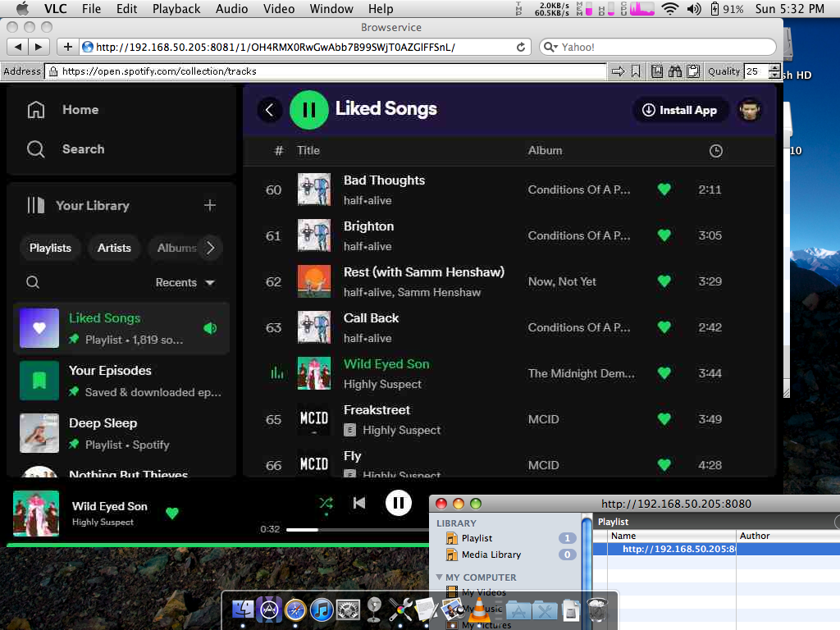Toggle the heart on the Fly row
Image resolution: width=840 pixels, height=630 pixels.
(x=664, y=465)
